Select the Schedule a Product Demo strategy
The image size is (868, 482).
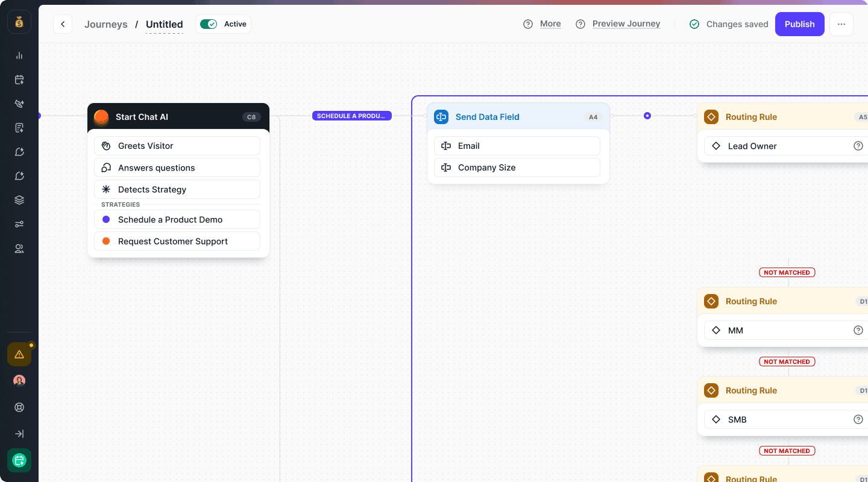[x=177, y=219]
